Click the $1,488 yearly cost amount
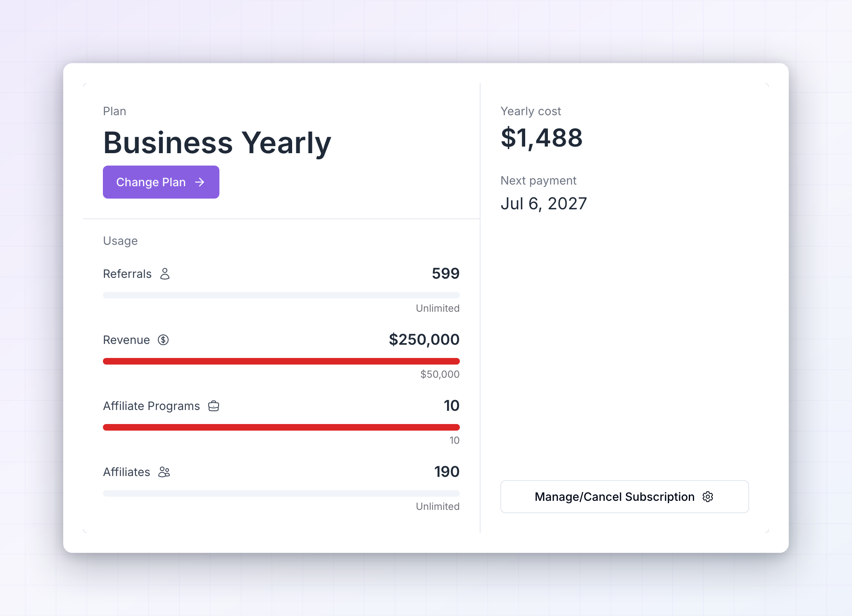The height and width of the screenshot is (616, 852). tap(542, 138)
